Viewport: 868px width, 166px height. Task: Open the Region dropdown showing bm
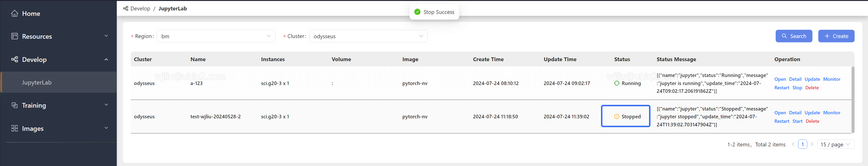point(216,36)
